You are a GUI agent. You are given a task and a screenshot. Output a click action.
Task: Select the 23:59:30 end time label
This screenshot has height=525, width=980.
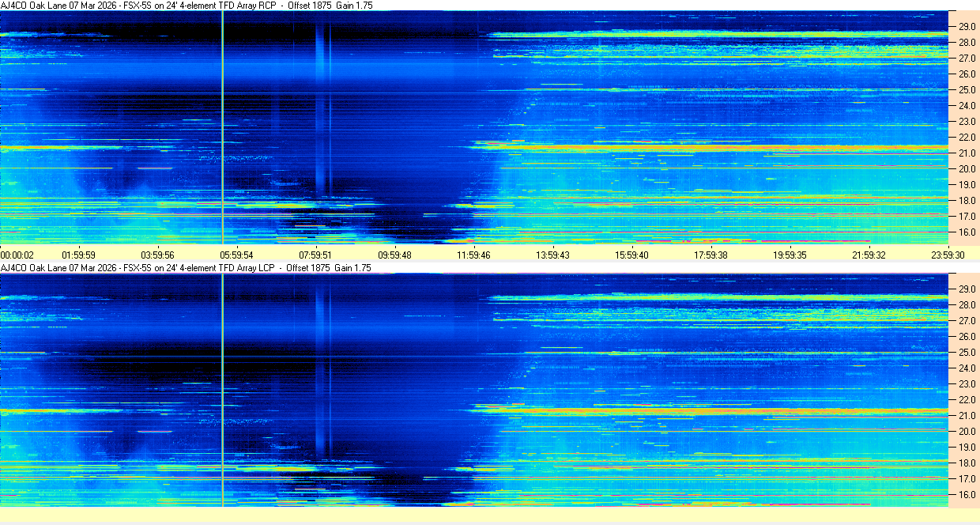(x=947, y=255)
